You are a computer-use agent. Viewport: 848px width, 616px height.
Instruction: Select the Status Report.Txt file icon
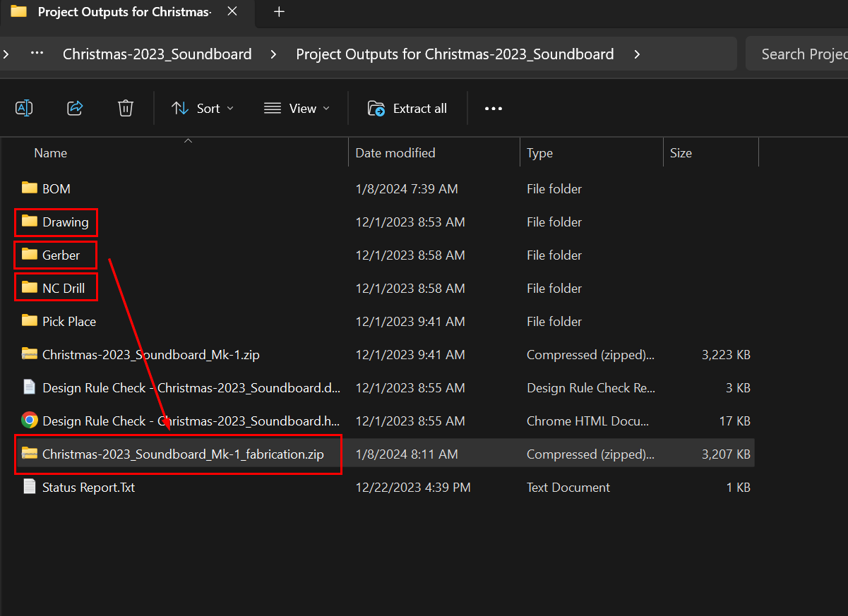[x=30, y=488]
